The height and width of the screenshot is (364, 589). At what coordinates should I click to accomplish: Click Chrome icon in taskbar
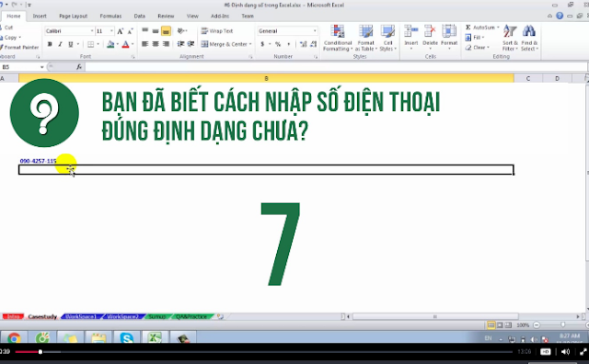pyautogui.click(x=14, y=337)
